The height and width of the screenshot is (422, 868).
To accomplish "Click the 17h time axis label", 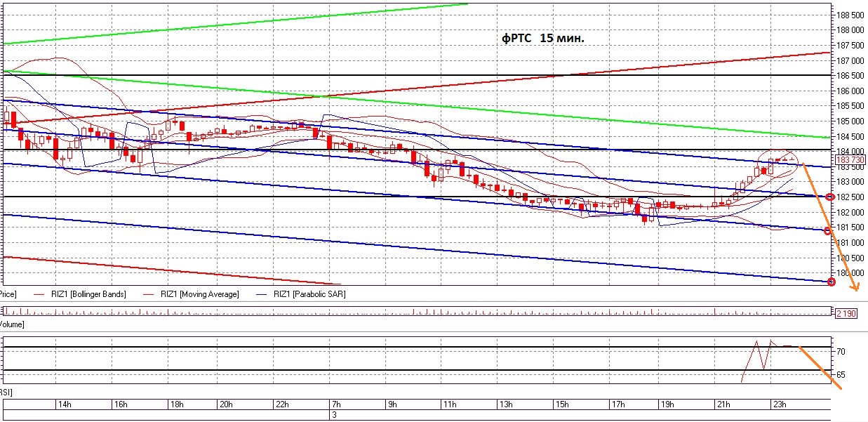I will click(x=618, y=404).
